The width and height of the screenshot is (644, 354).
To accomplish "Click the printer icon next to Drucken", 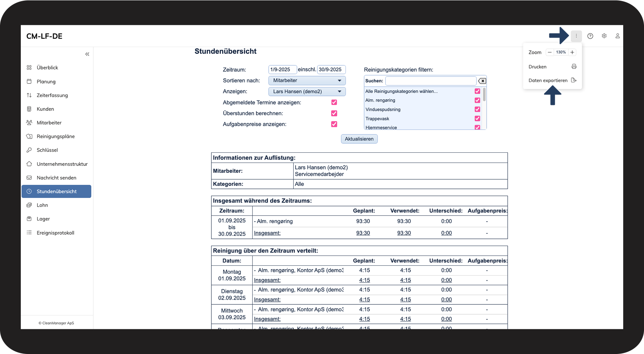I will (x=574, y=66).
